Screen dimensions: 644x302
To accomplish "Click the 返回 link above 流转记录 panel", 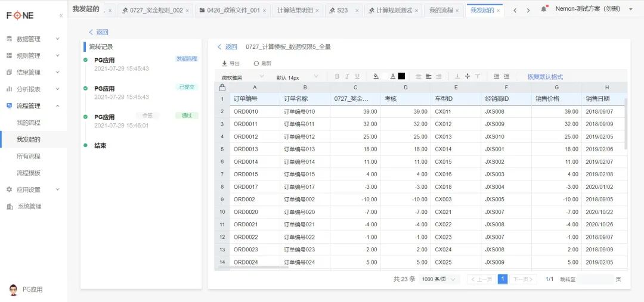I will click(x=98, y=32).
